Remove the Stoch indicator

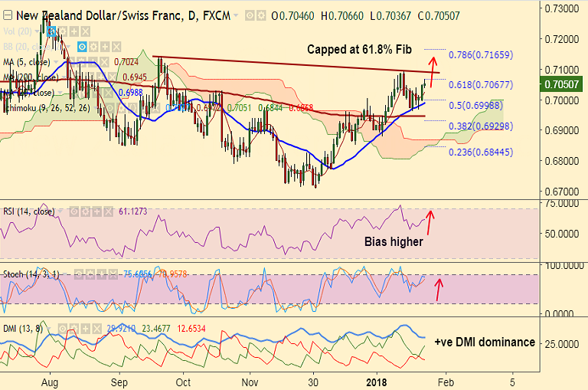point(113,275)
